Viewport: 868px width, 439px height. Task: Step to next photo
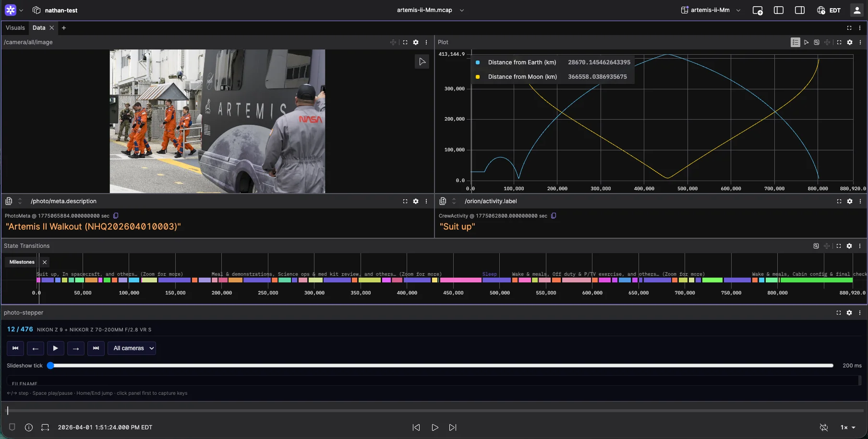pyautogui.click(x=76, y=348)
